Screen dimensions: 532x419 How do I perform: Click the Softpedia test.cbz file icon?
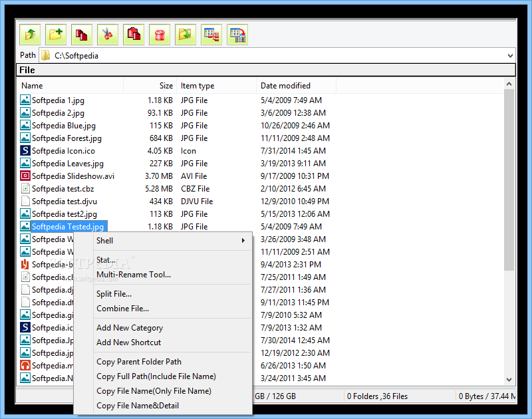click(25, 188)
